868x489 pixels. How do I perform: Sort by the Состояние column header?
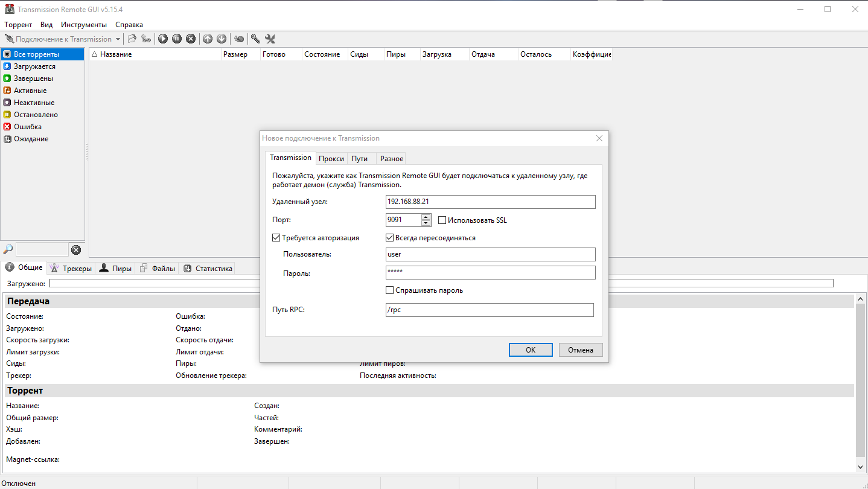(x=325, y=54)
